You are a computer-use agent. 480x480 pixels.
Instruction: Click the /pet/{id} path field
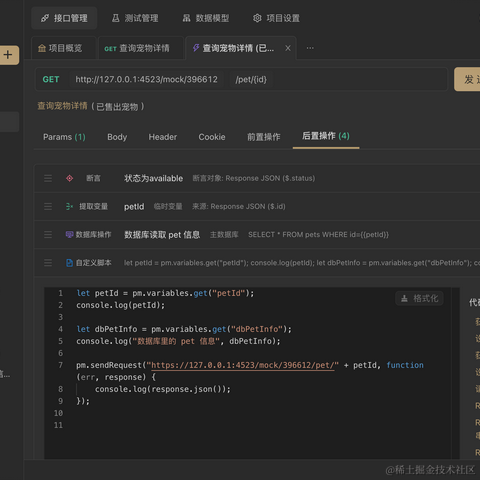coord(251,79)
